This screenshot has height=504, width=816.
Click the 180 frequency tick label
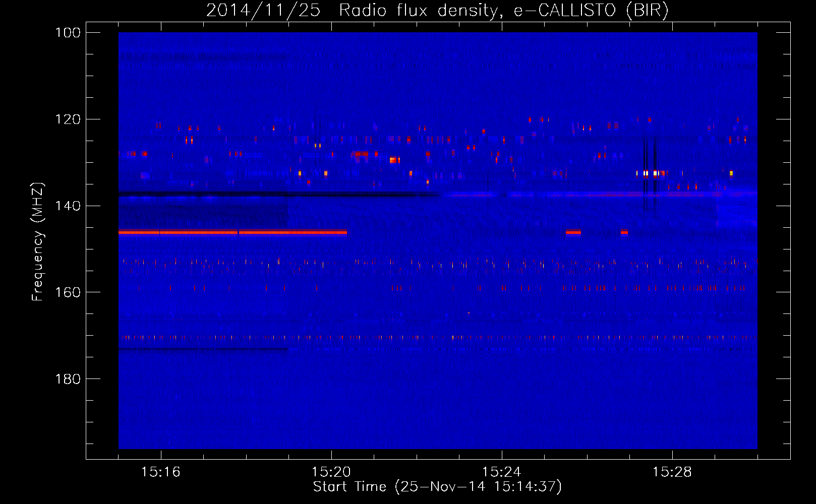pos(68,379)
